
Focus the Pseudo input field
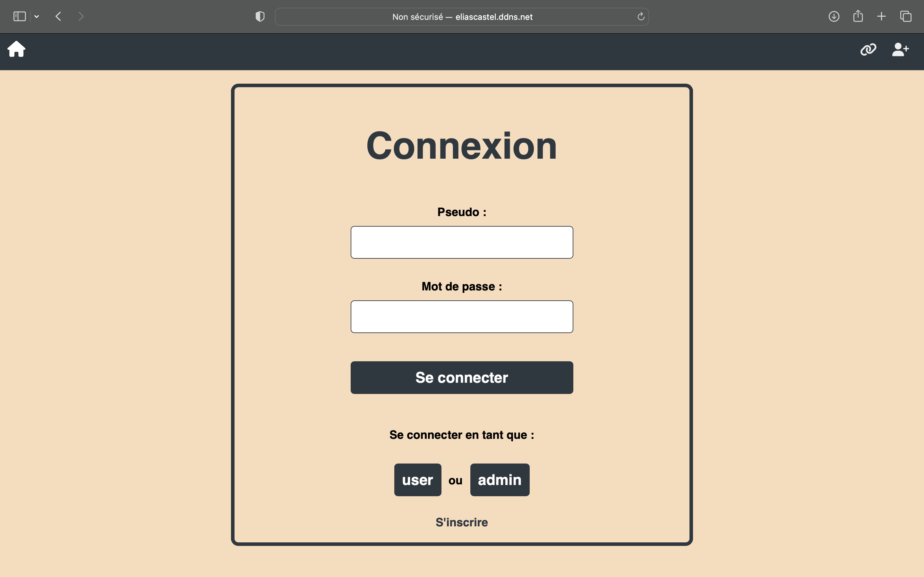pyautogui.click(x=462, y=242)
